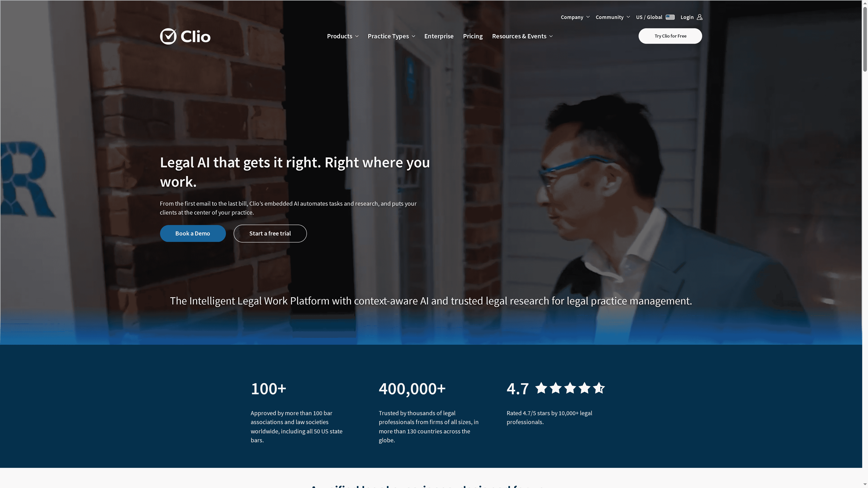Image resolution: width=868 pixels, height=488 pixels.
Task: Open the Community dropdown menu
Action: (613, 17)
